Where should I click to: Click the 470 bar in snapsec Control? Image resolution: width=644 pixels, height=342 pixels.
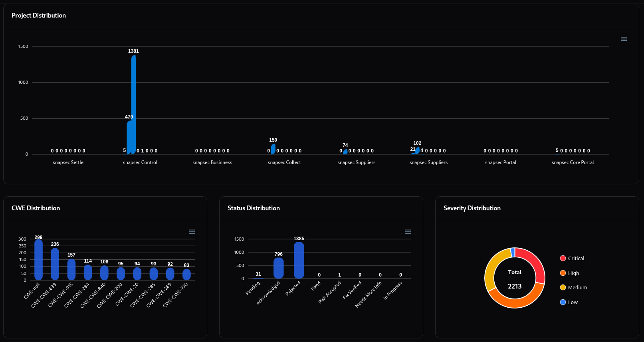[x=129, y=138]
